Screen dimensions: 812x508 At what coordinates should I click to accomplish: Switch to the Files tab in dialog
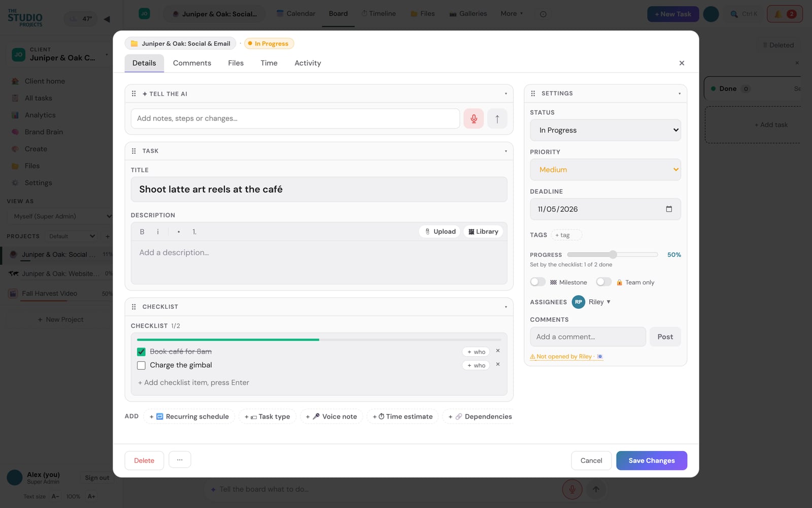click(x=235, y=63)
